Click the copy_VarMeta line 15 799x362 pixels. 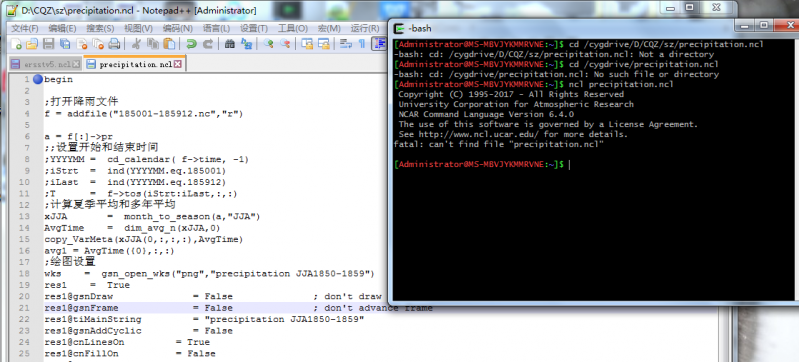click(144, 240)
